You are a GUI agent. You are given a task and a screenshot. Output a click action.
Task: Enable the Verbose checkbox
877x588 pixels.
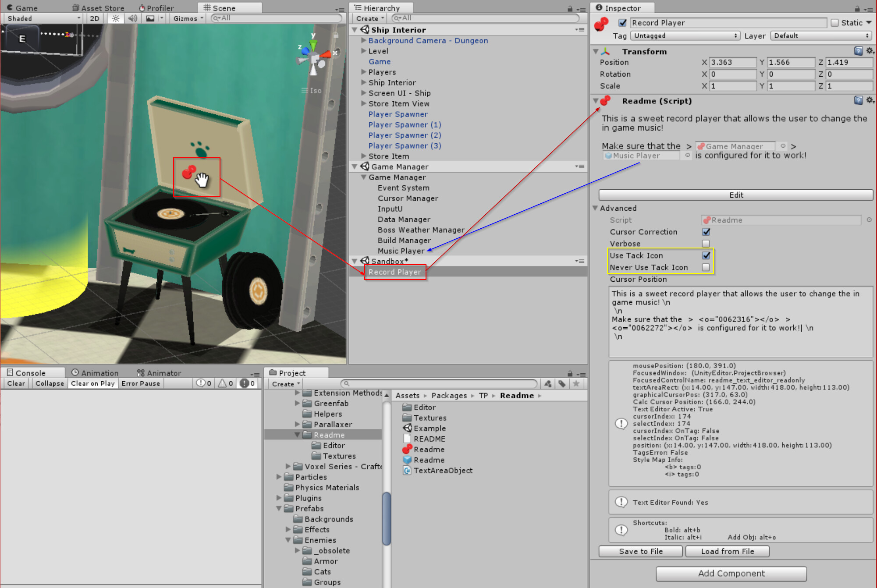pyautogui.click(x=706, y=244)
